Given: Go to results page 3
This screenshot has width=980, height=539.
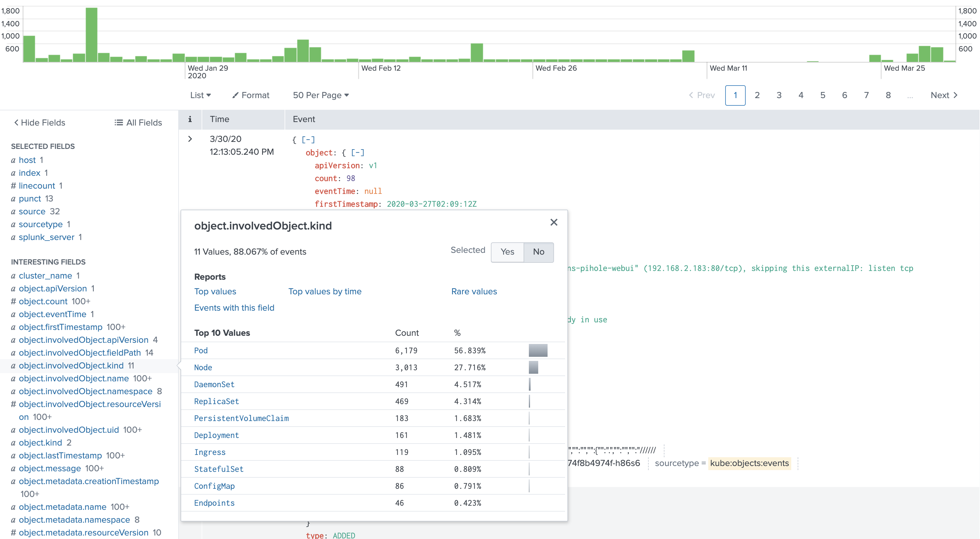Looking at the screenshot, I should click(779, 95).
